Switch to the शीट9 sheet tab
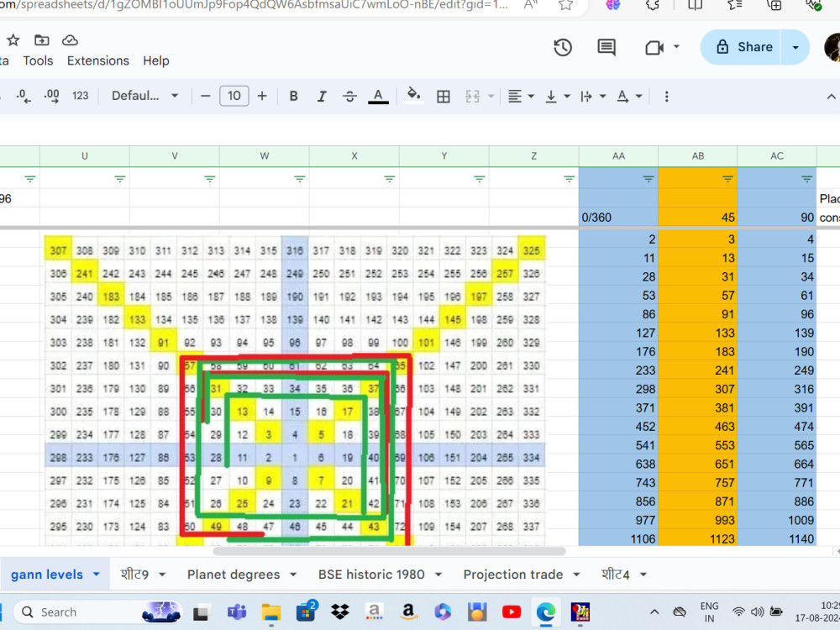The width and height of the screenshot is (840, 630). (134, 575)
